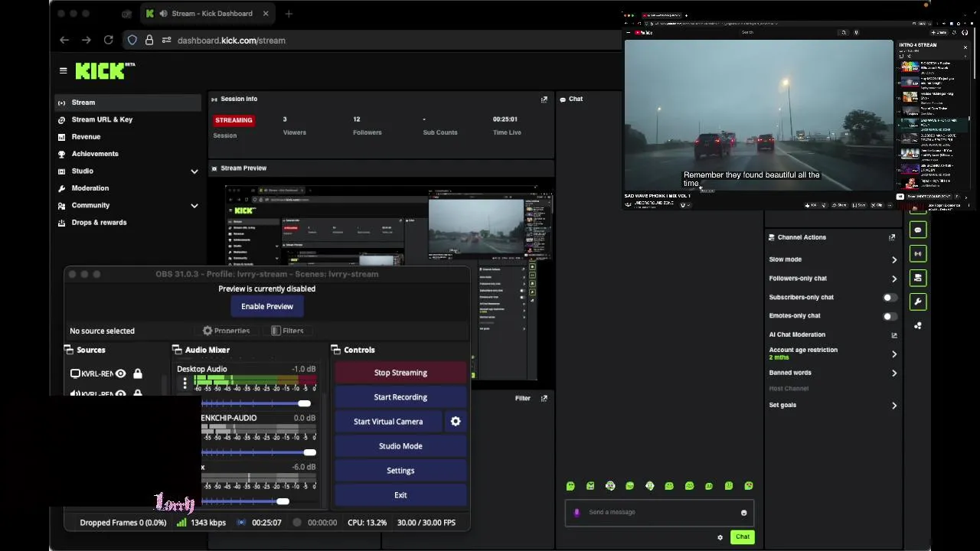Click the YouTube search magnifier icon
980x551 pixels.
pos(844,32)
